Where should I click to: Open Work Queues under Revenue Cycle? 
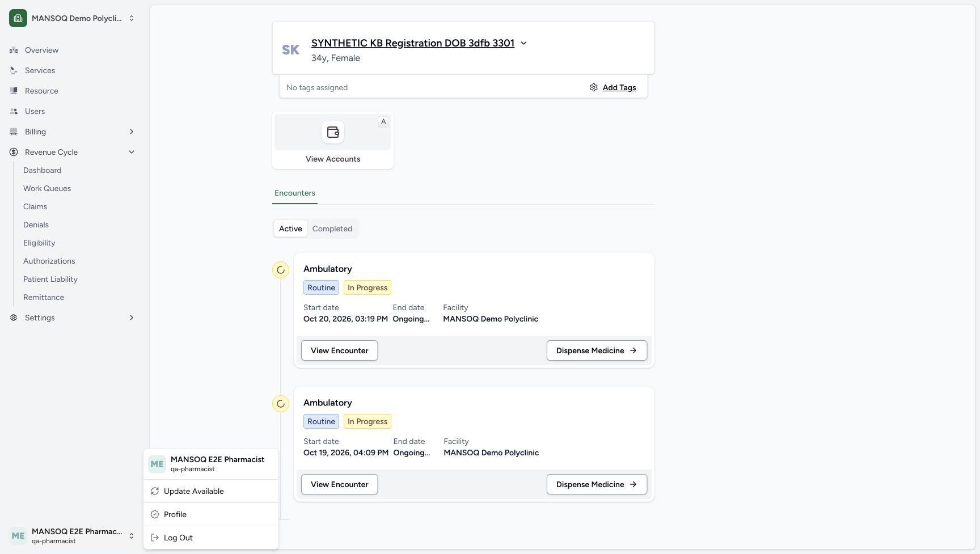click(x=47, y=188)
